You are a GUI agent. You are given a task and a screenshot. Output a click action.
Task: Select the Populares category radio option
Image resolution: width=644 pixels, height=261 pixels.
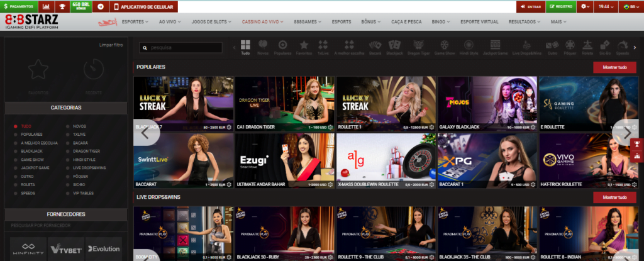pyautogui.click(x=31, y=134)
